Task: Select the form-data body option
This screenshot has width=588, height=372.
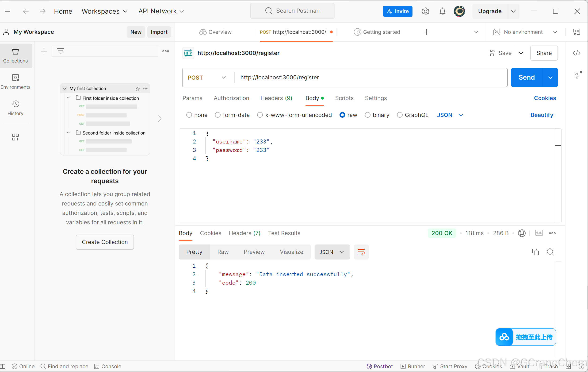Action: tap(218, 115)
